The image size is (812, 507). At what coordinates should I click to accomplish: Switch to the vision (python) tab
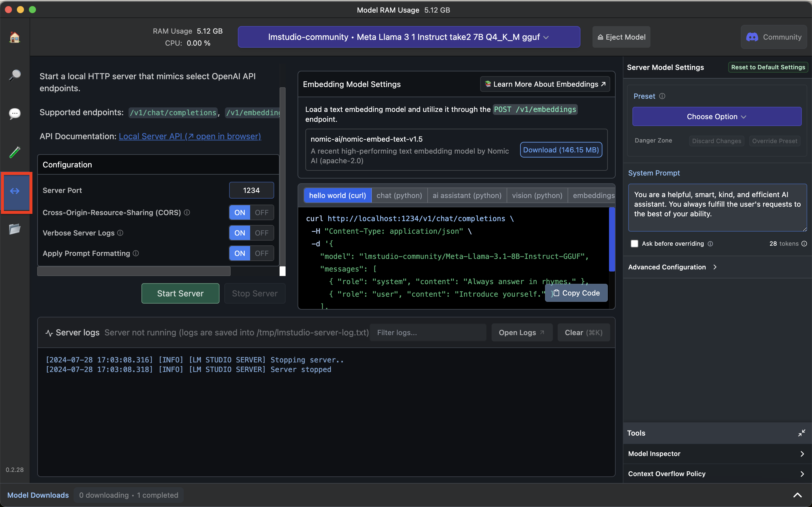pos(537,196)
